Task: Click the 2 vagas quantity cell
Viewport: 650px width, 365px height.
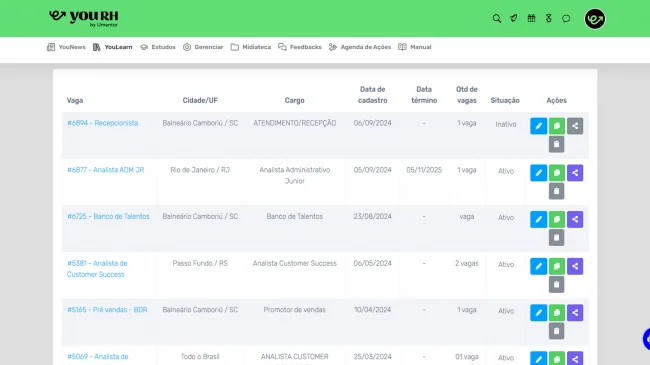Action: [x=467, y=263]
